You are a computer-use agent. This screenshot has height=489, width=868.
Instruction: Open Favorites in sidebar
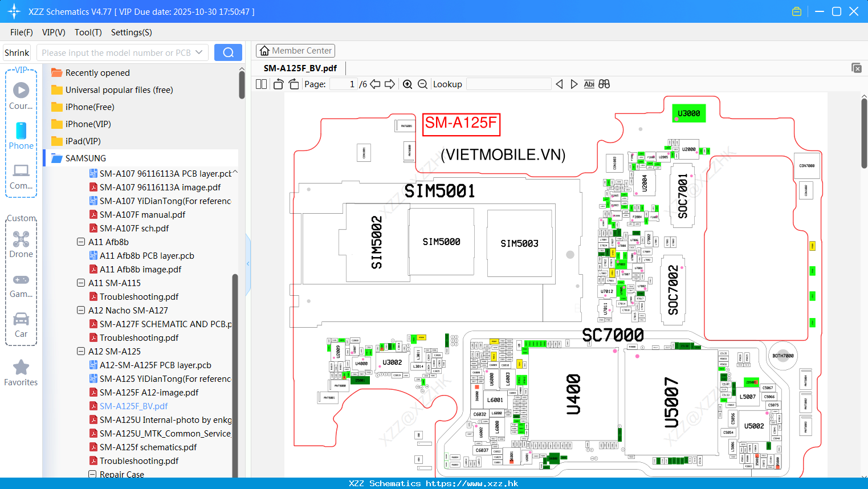(x=21, y=373)
